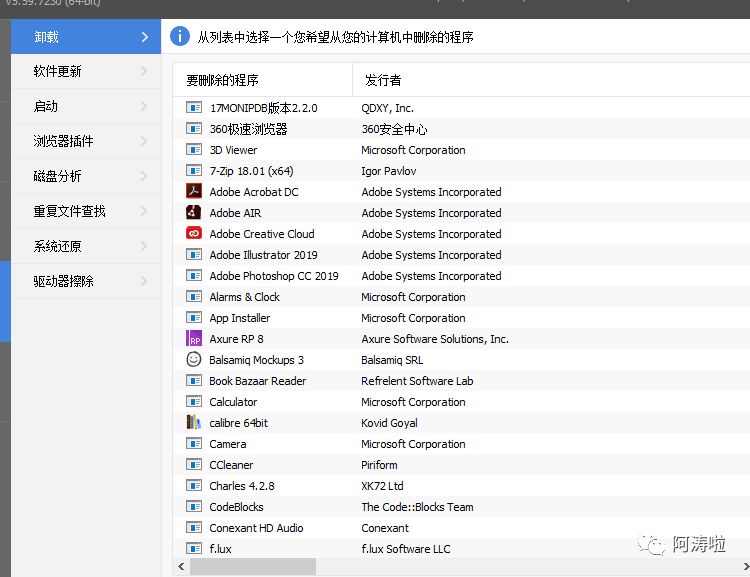Switch to the 启动 section
Viewport: 750px width, 577px height.
pos(86,106)
